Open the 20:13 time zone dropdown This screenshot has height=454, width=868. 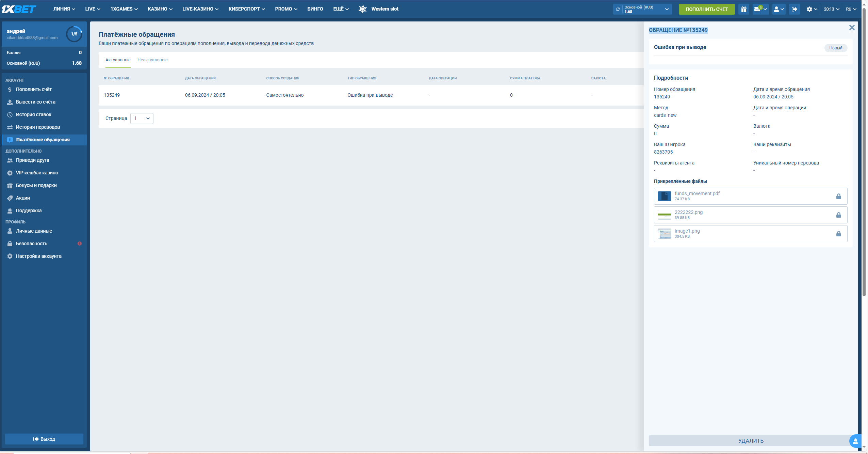[831, 9]
